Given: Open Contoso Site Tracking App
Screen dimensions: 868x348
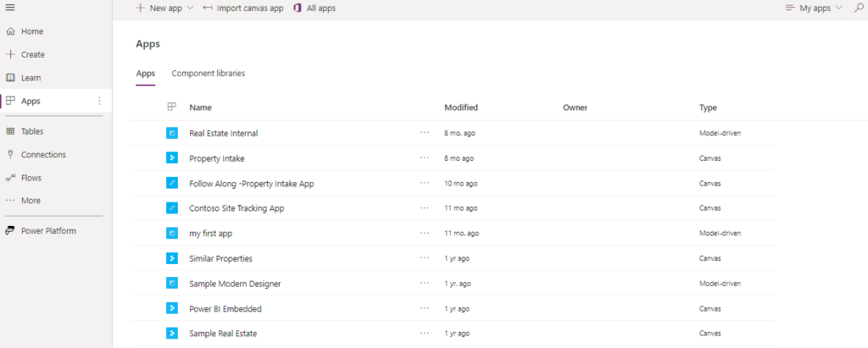Looking at the screenshot, I should click(237, 208).
